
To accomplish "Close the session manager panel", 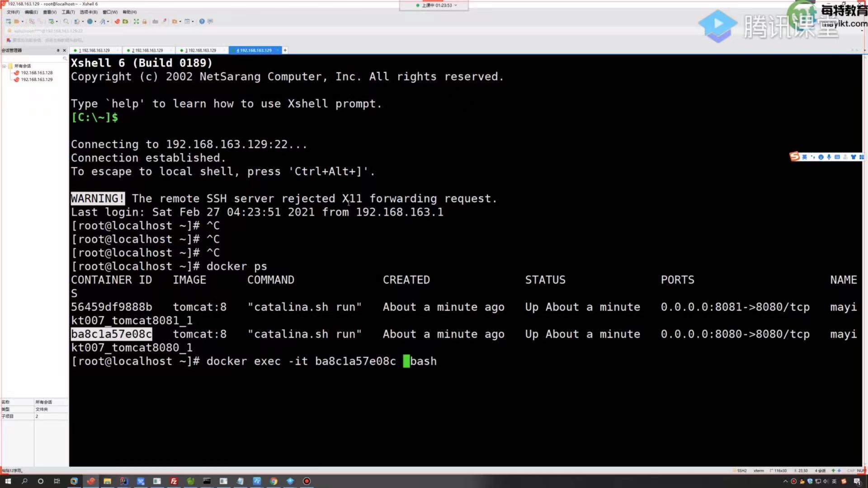I will click(64, 50).
